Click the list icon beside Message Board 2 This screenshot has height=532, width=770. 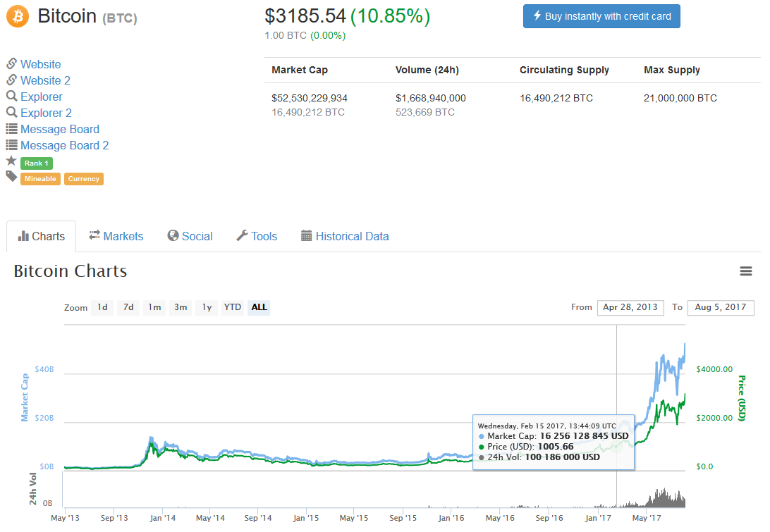[12, 145]
